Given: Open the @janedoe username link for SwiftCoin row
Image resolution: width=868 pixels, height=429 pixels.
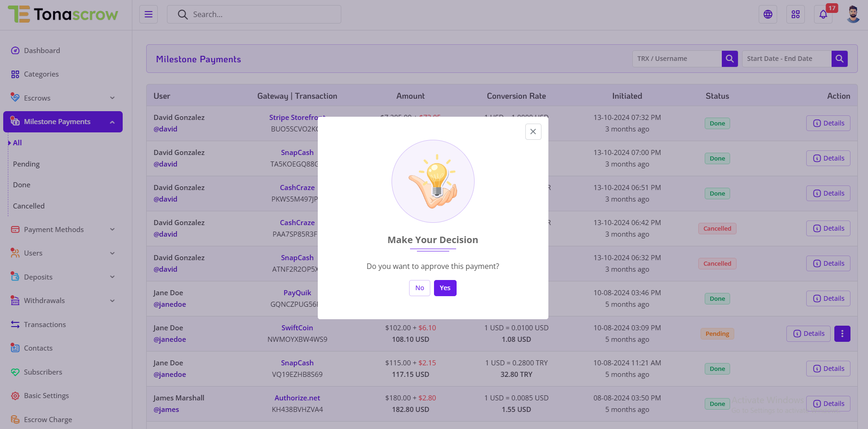Looking at the screenshot, I should pyautogui.click(x=170, y=340).
